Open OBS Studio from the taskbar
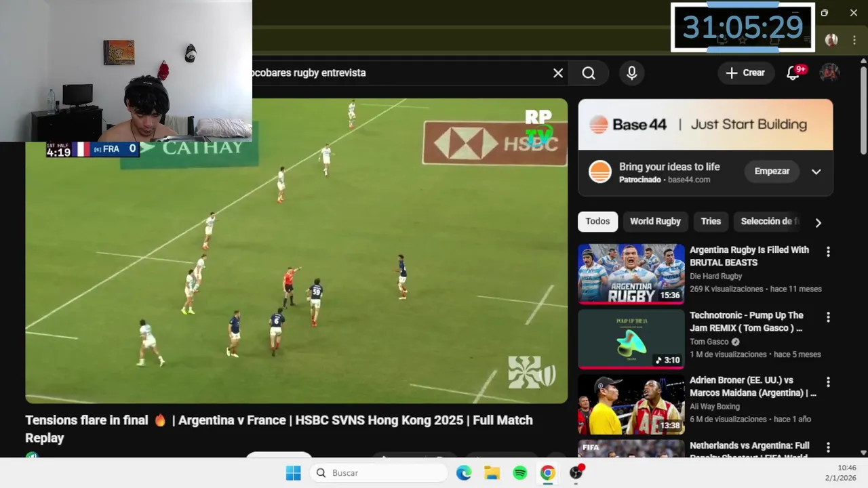The width and height of the screenshot is (868, 488). click(x=576, y=473)
